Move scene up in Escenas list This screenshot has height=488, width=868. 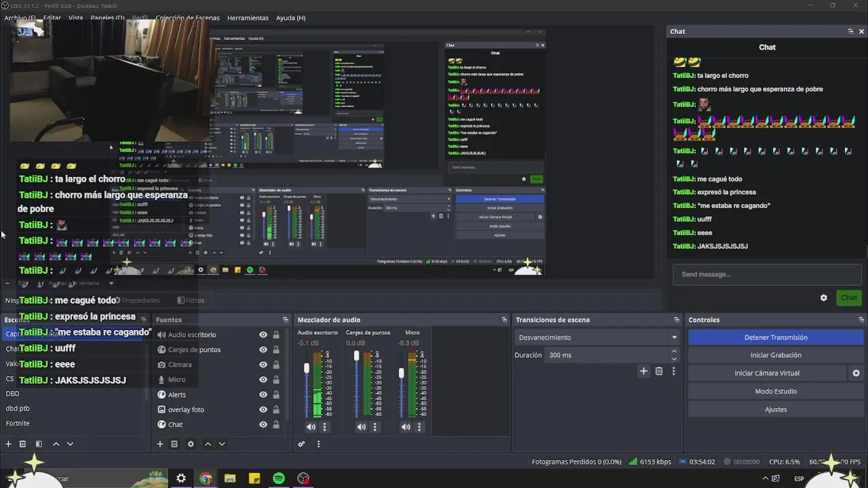pyautogui.click(x=56, y=444)
